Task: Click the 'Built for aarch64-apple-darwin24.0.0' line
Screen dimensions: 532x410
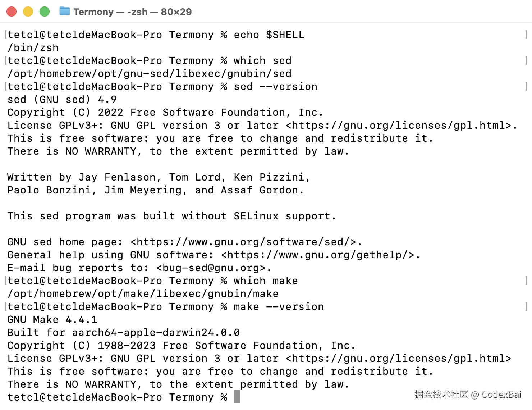Action: tap(123, 333)
